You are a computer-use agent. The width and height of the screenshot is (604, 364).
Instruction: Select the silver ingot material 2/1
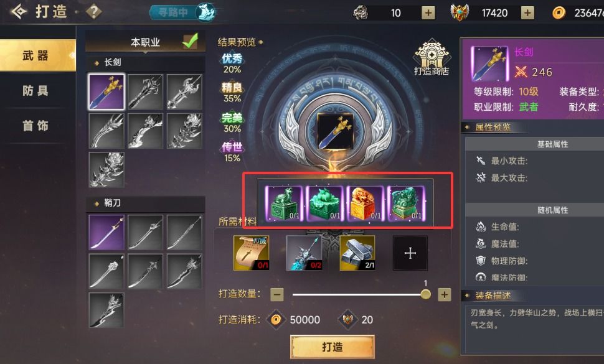pos(357,253)
